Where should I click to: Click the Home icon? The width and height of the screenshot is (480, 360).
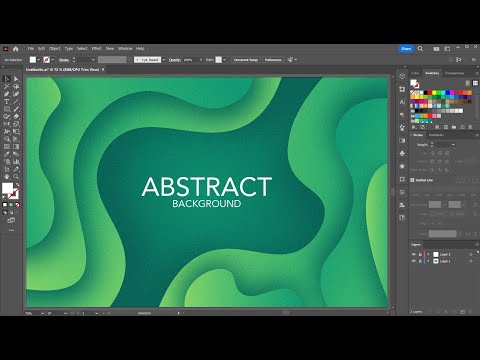click(15, 49)
